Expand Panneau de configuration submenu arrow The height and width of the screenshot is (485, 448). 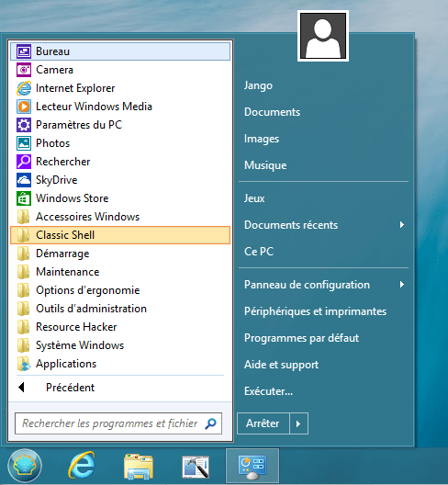[401, 284]
